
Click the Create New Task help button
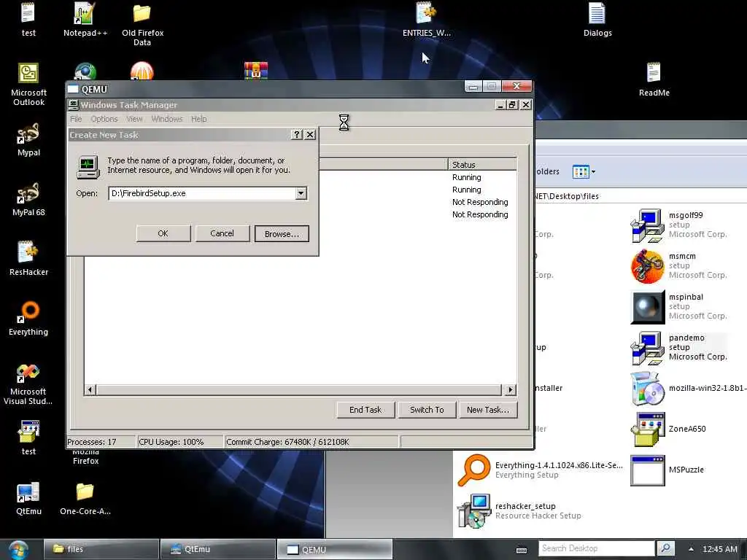tap(296, 135)
